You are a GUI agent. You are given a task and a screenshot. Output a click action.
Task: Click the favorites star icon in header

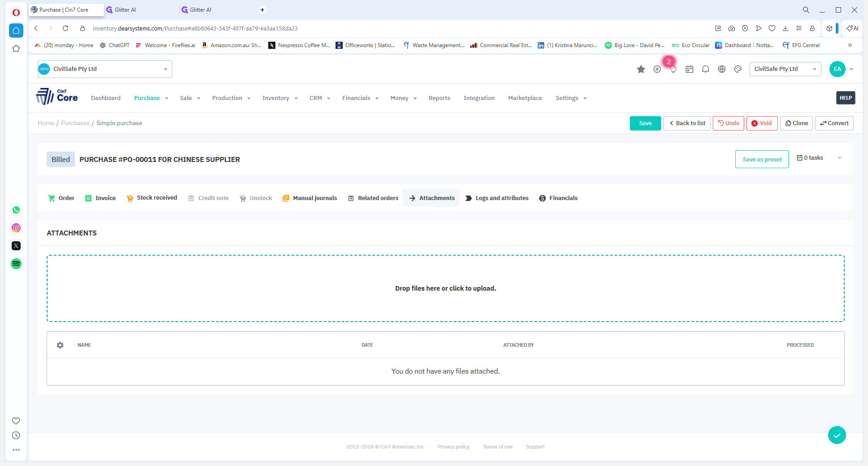pos(641,69)
